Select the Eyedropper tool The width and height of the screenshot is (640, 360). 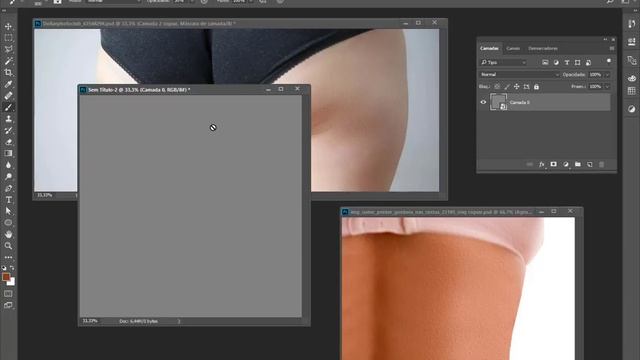coord(8,84)
